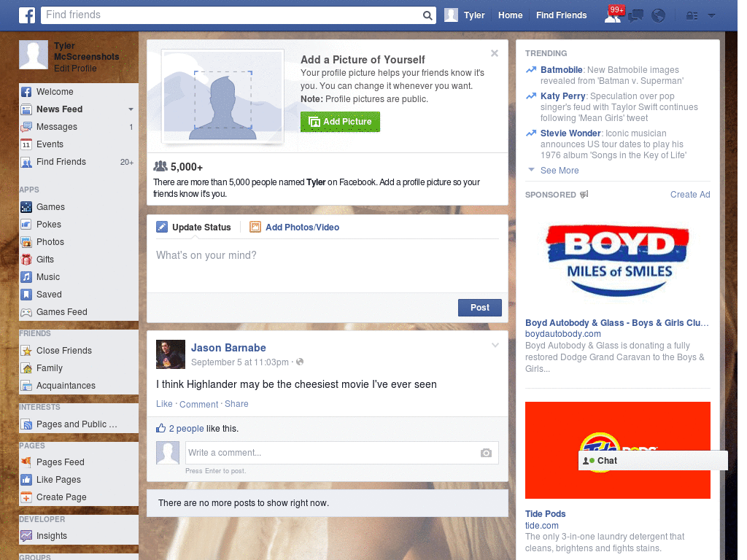Open the messages icon in top bar
Image resolution: width=747 pixels, height=560 pixels.
coord(635,16)
